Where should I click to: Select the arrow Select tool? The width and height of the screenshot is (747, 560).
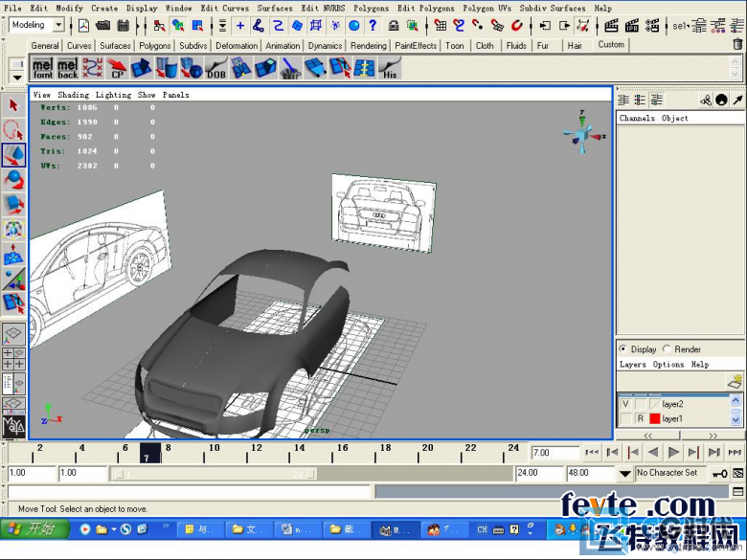click(x=13, y=104)
